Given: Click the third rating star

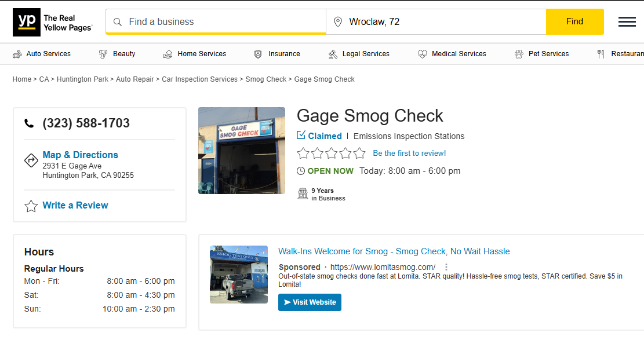Looking at the screenshot, I should [332, 153].
